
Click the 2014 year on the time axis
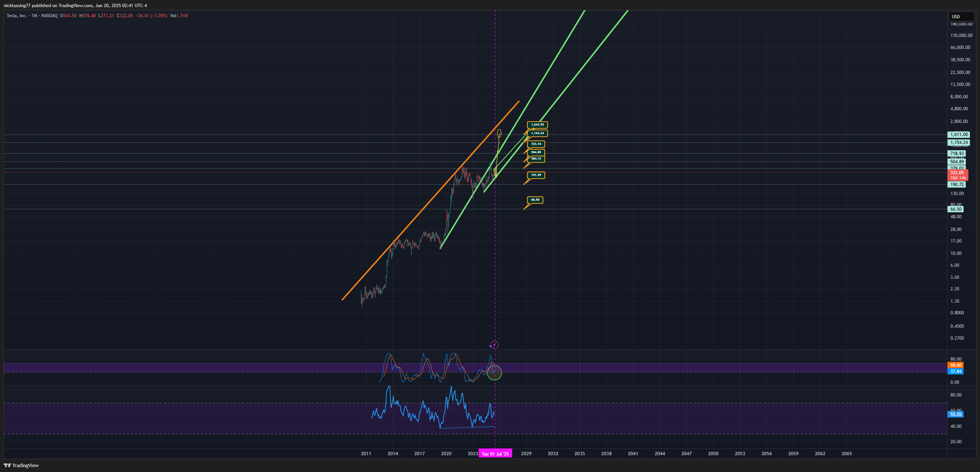pyautogui.click(x=393, y=453)
